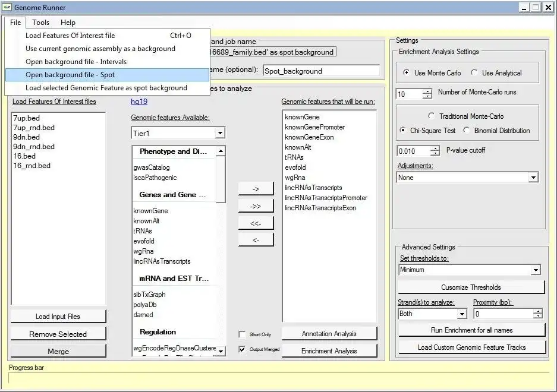Open the Adjustments dropdown showing None
Screen dimensions: 557x392
point(533,178)
